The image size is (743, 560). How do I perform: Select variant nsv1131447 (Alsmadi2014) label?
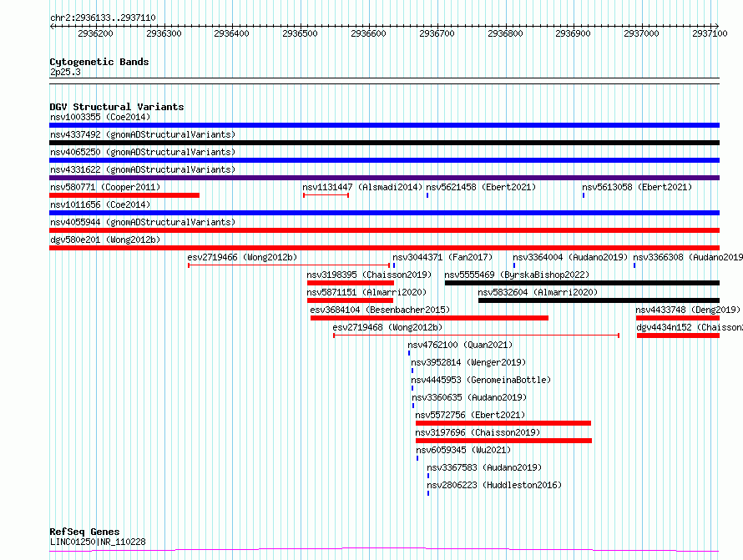point(362,187)
